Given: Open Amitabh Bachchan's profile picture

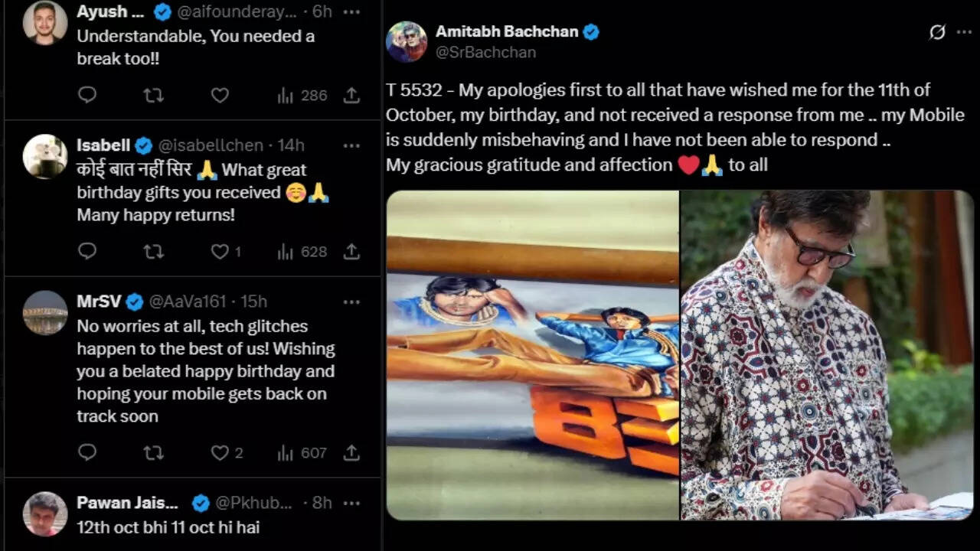Looking at the screenshot, I should tap(407, 41).
